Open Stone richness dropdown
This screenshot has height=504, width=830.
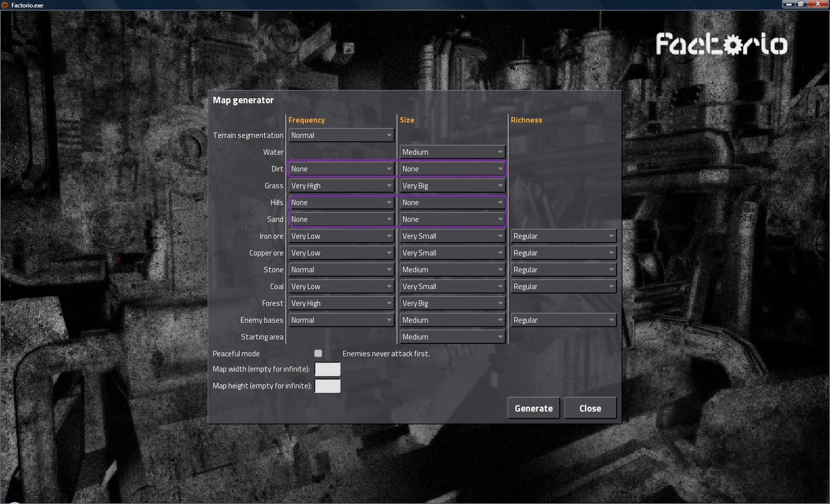[564, 270]
